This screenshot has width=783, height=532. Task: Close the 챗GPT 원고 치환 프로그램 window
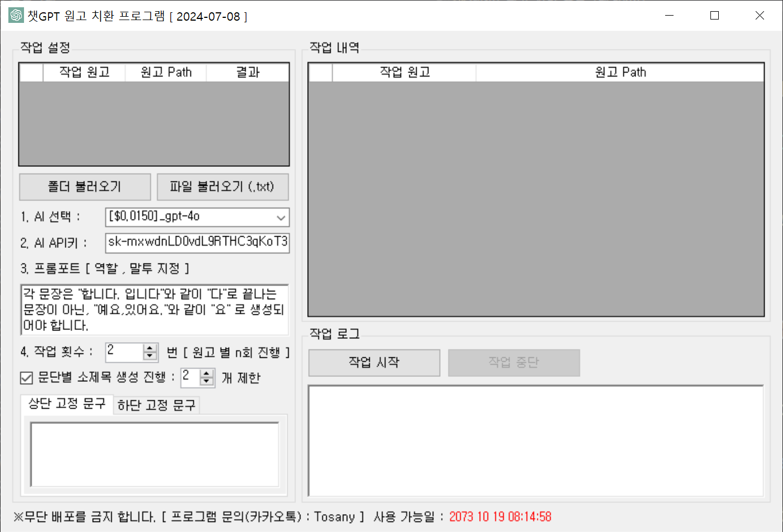coord(760,16)
